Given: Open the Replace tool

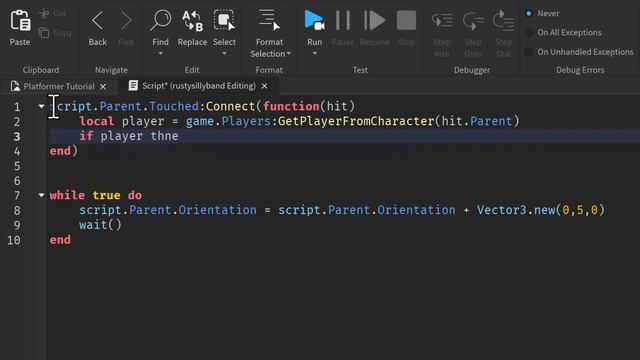Looking at the screenshot, I should [x=192, y=21].
